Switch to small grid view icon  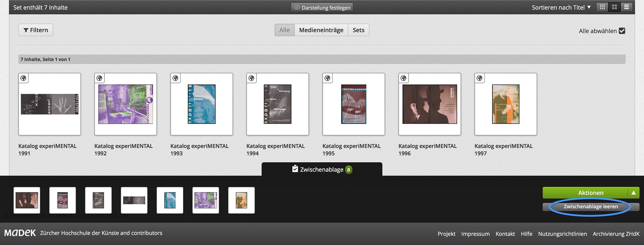point(602,7)
